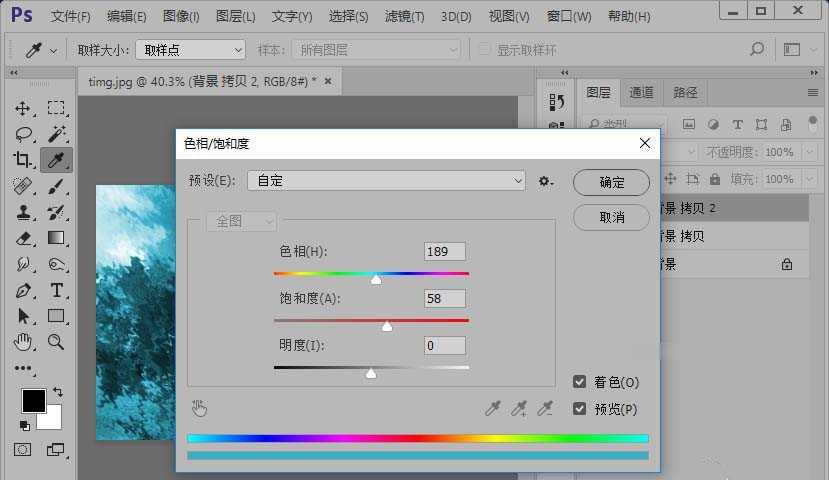The width and height of the screenshot is (829, 480).
Task: Open the channel range (全图) dropdown
Action: coord(241,221)
